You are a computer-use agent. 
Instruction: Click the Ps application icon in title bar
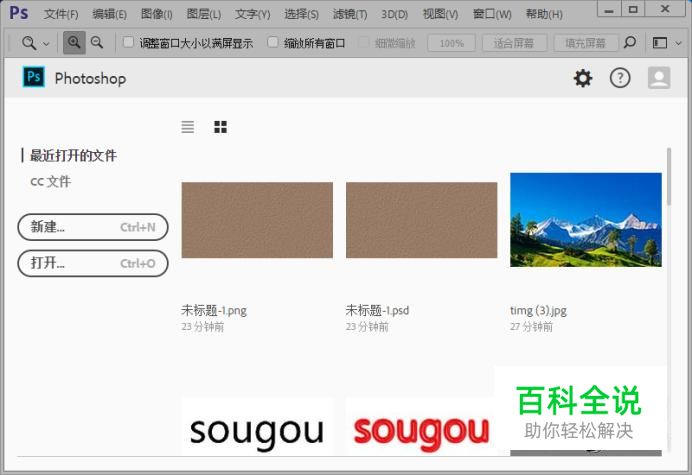[19, 12]
